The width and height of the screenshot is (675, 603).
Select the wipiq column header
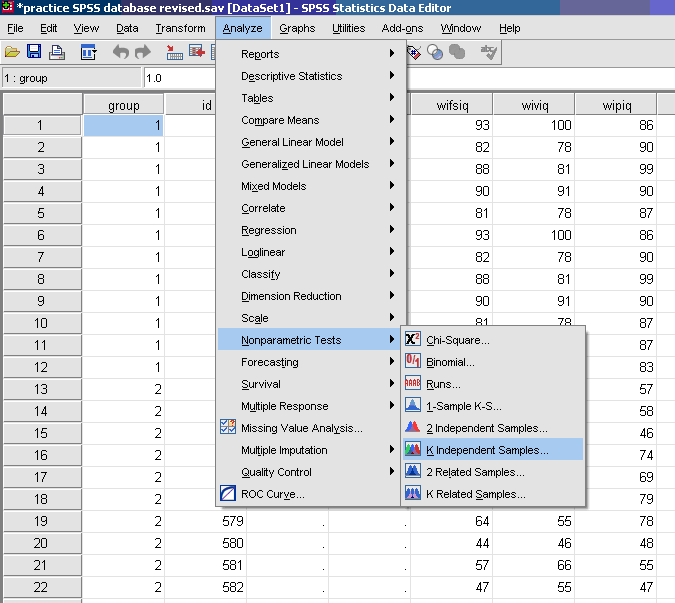[x=616, y=105]
